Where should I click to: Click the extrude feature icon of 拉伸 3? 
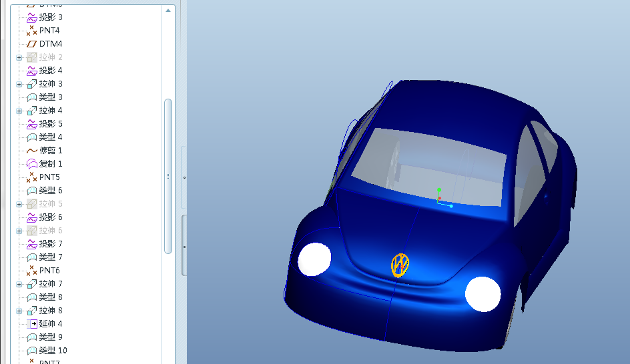point(32,84)
